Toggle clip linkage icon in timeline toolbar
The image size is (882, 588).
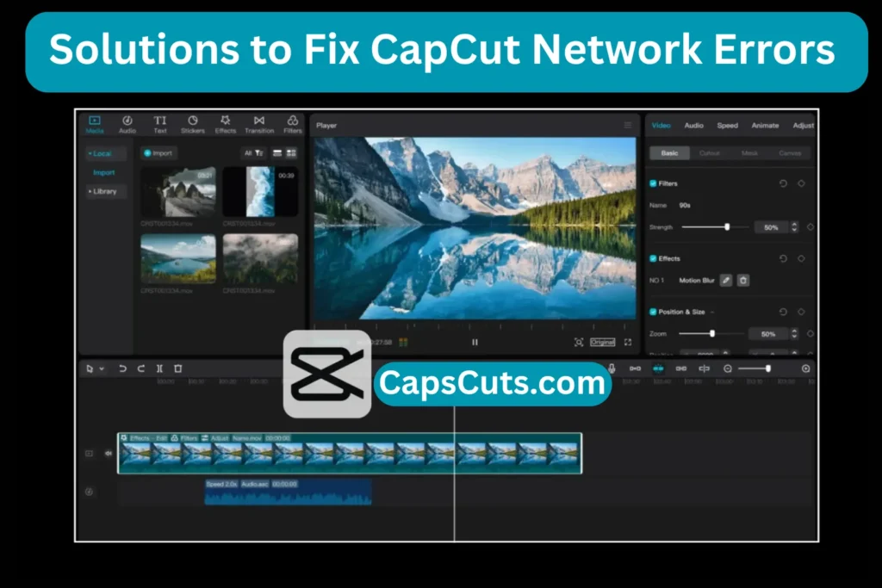point(681,368)
